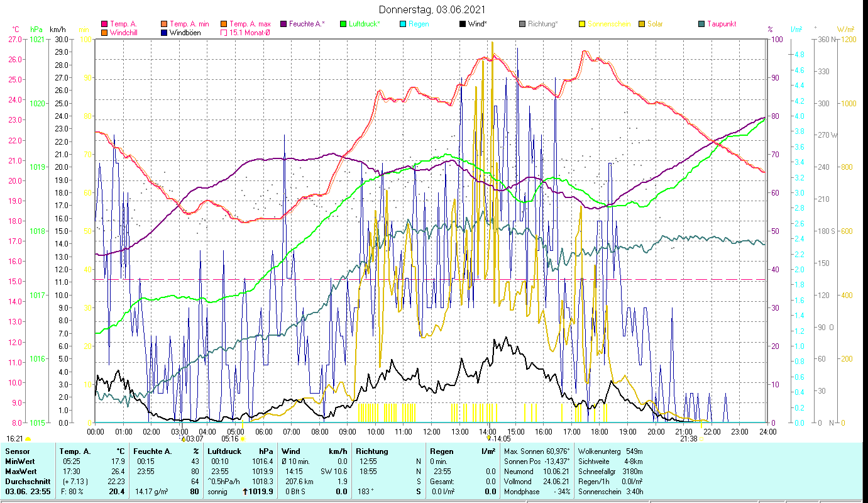This screenshot has width=868, height=503.
Task: Click the minimum pressure value 1016.4
Action: (x=261, y=462)
